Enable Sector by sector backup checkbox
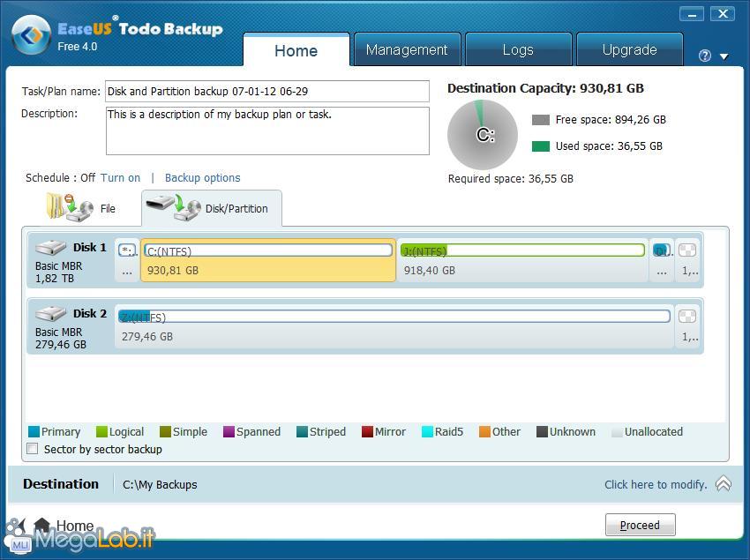 (33, 449)
